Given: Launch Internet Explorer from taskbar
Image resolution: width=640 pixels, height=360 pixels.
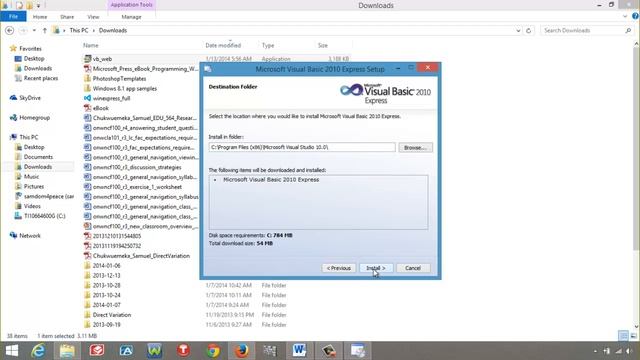Looking at the screenshot, I should (x=38, y=351).
